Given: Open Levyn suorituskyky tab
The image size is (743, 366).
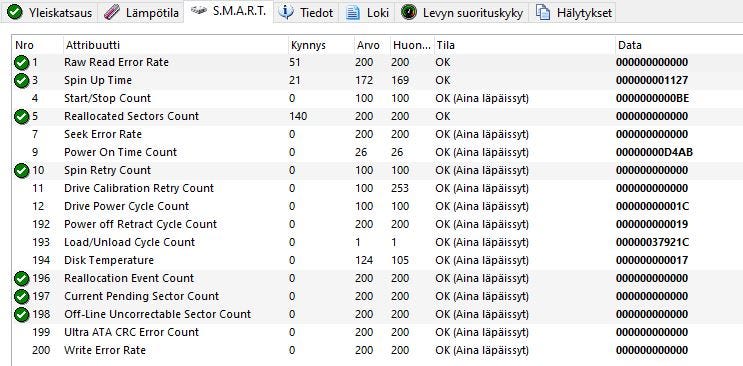Looking at the screenshot, I should [462, 12].
